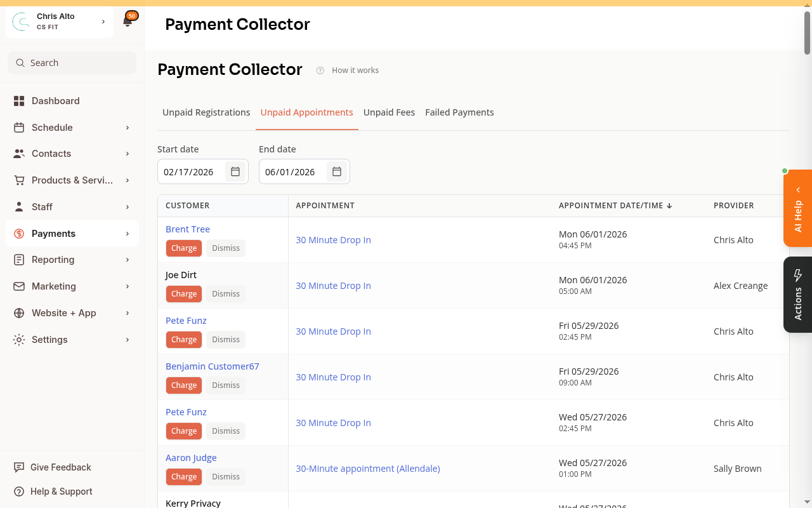Click the Give Feedback chat icon
Viewport: 812px width, 508px height.
[19, 467]
